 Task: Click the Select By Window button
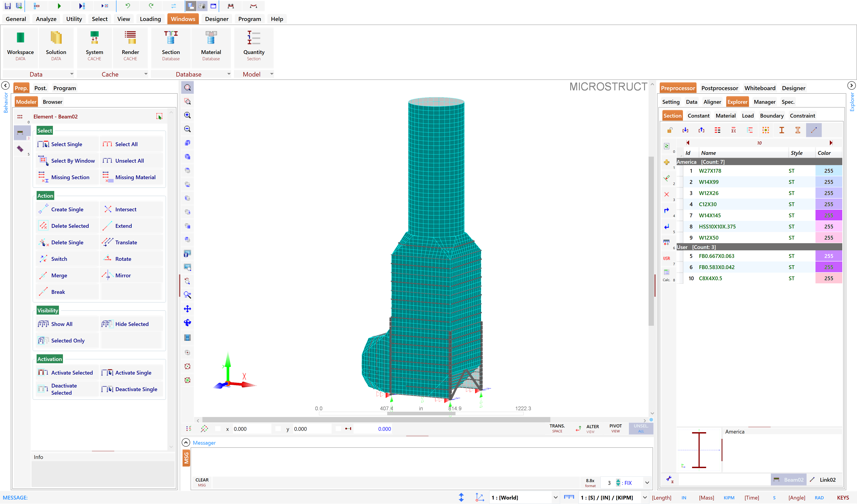tap(67, 160)
